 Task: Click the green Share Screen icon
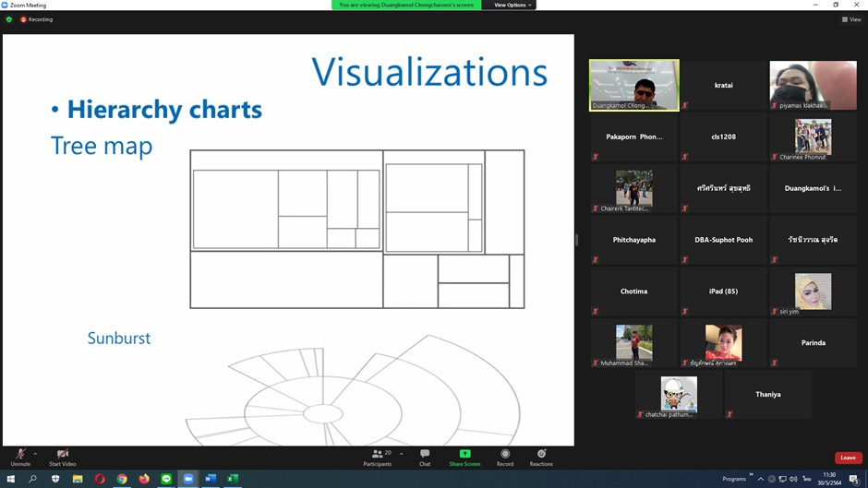pos(464,454)
